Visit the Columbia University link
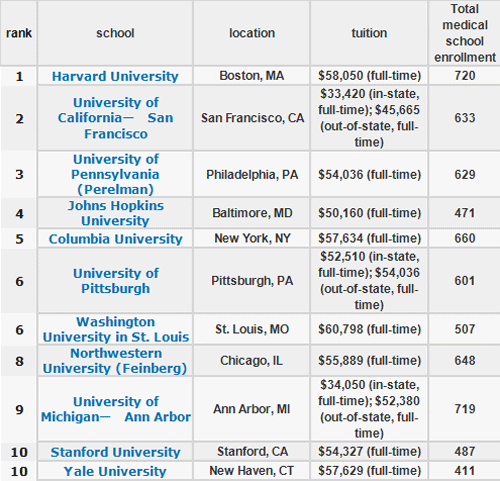Screen dimensions: 500x481 point(115,239)
